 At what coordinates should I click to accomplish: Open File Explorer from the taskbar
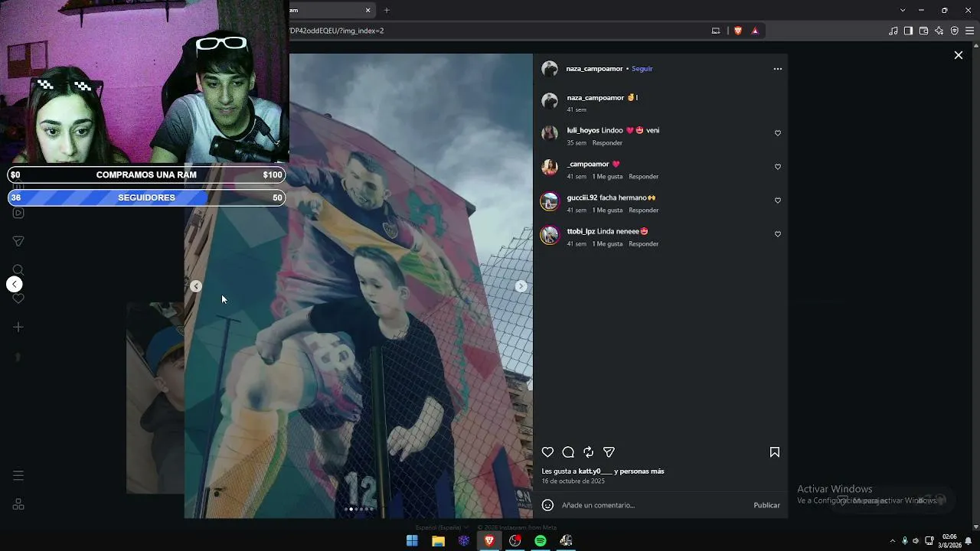[438, 541]
